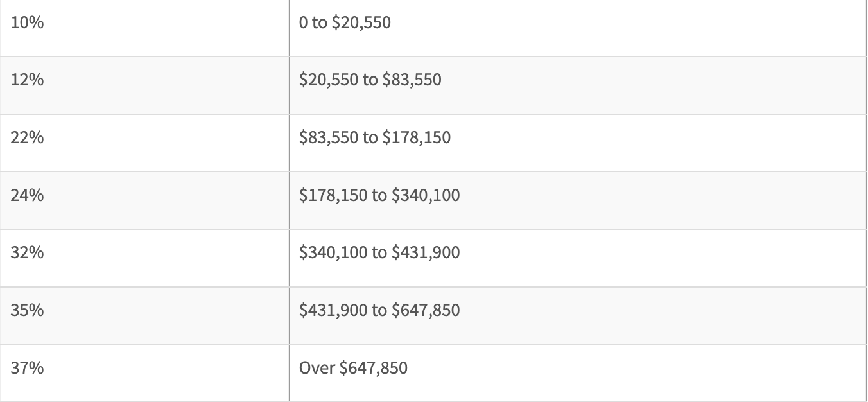Click blank area right of 'Over $647,850'
The height and width of the screenshot is (402, 868).
[x=636, y=373]
